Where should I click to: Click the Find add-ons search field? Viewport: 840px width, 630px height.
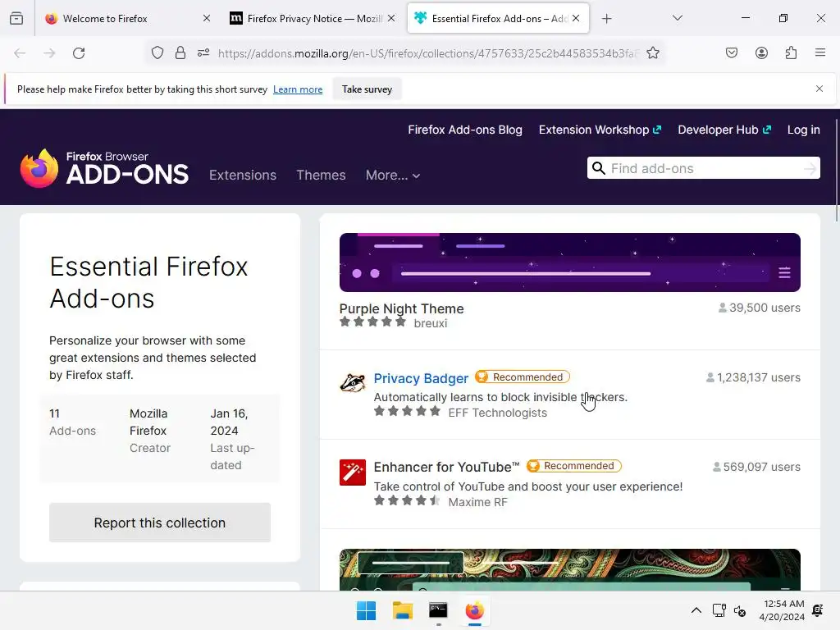coord(703,168)
